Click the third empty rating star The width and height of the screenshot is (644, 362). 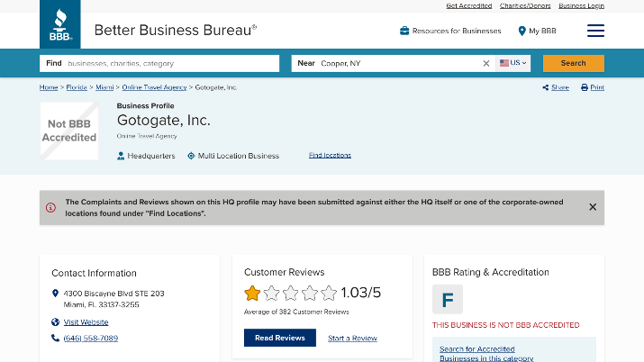(290, 293)
